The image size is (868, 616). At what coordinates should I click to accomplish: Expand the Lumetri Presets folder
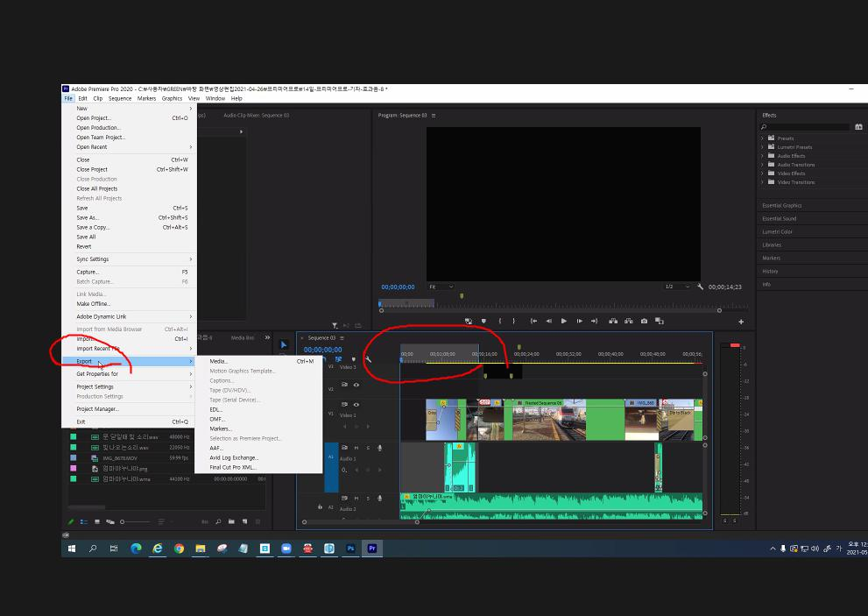tap(762, 147)
